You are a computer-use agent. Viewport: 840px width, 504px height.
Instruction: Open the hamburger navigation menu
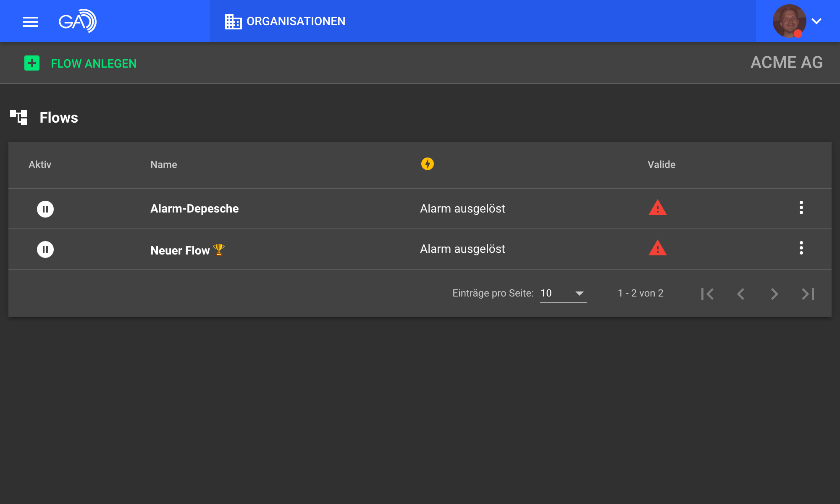[30, 21]
